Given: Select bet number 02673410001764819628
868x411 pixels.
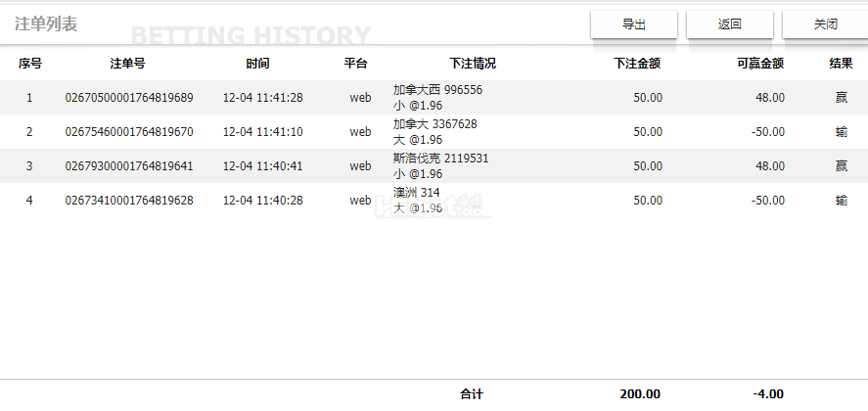Looking at the screenshot, I should [x=129, y=201].
